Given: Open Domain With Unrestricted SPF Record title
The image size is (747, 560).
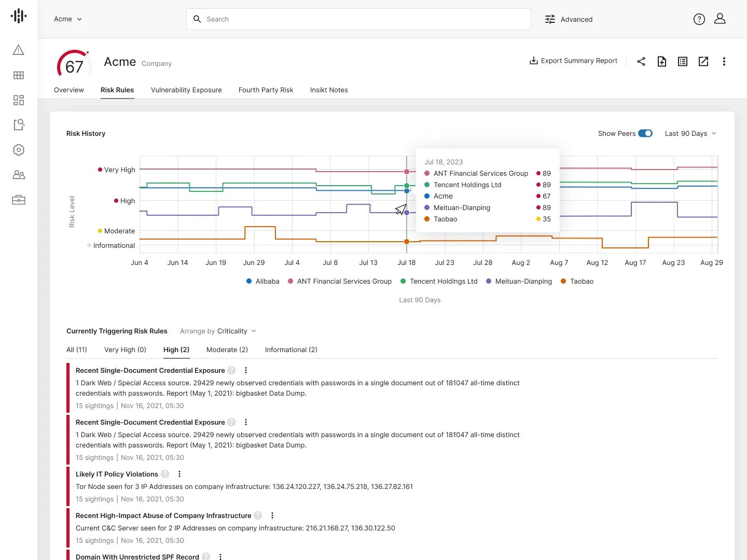Looking at the screenshot, I should pos(137,556).
